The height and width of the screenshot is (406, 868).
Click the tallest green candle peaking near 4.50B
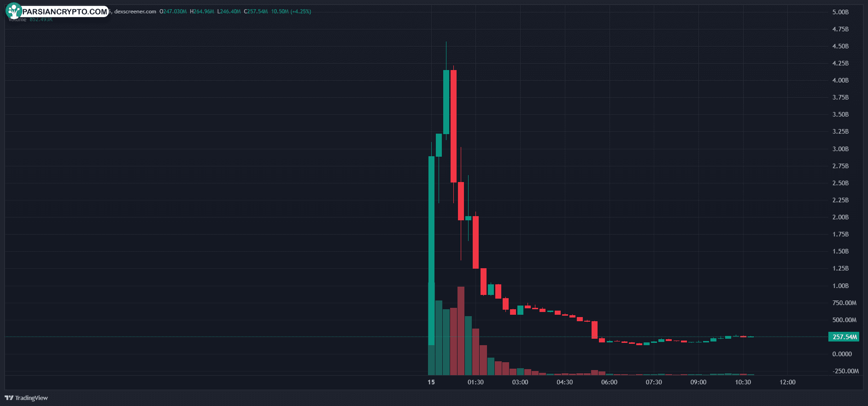pos(446,102)
